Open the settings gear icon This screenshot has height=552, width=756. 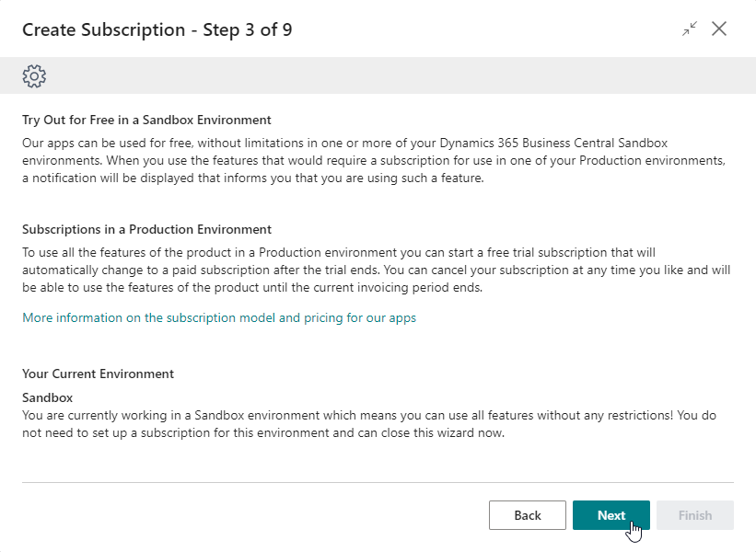pyautogui.click(x=34, y=75)
